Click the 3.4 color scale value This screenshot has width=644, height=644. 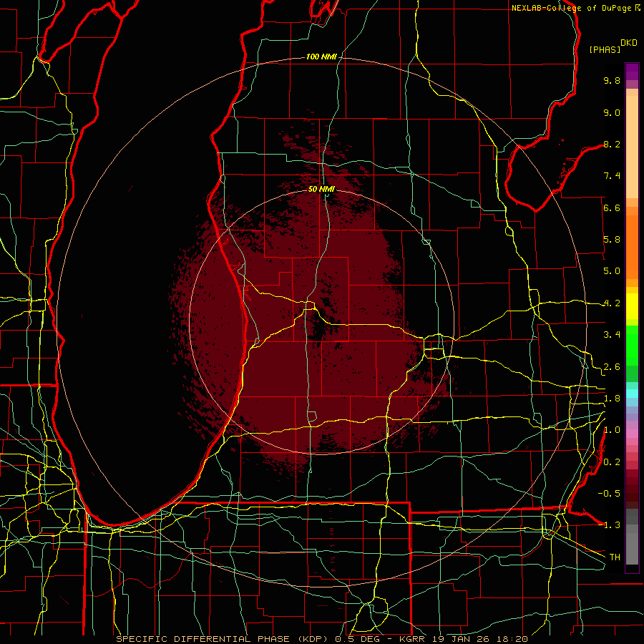click(x=612, y=335)
